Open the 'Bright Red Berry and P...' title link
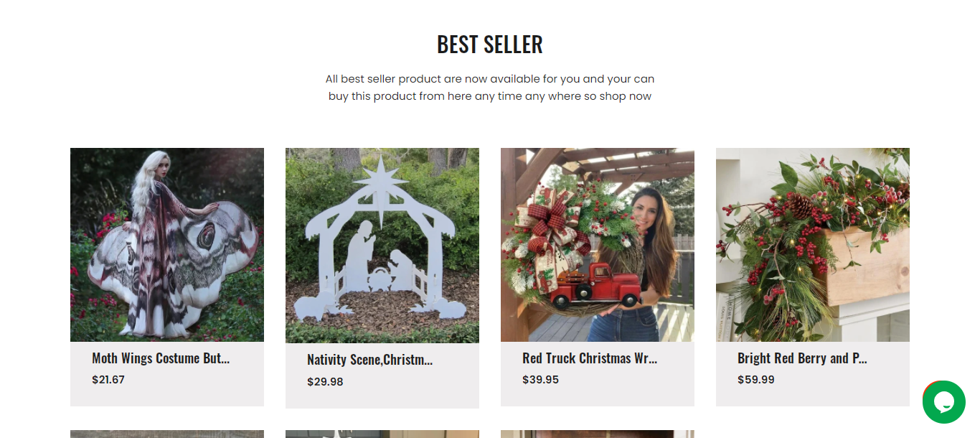 click(x=802, y=358)
